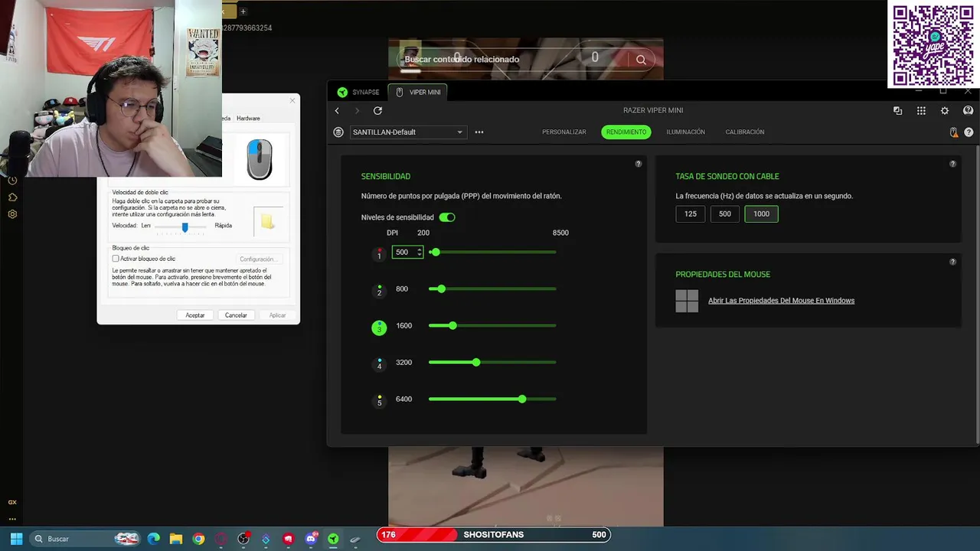Screen dimensions: 980x551
Task: Open help icon beside mouse warning icon
Action: click(x=969, y=132)
